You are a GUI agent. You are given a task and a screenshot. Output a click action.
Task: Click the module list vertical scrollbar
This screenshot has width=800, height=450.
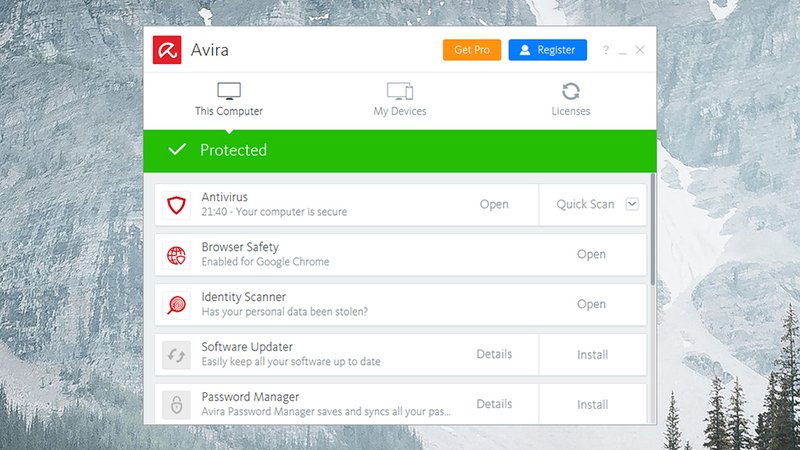653,229
